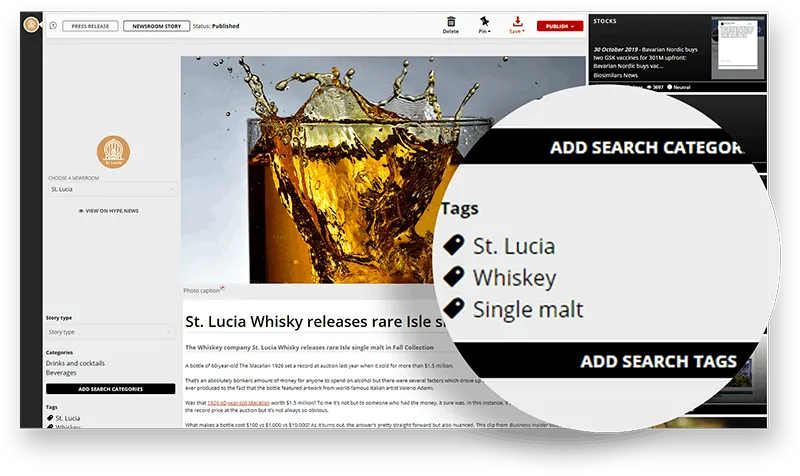Screen dimensions: 800x476
Task: Click the St. Lucia tag in the left panel
Action: coord(63,418)
